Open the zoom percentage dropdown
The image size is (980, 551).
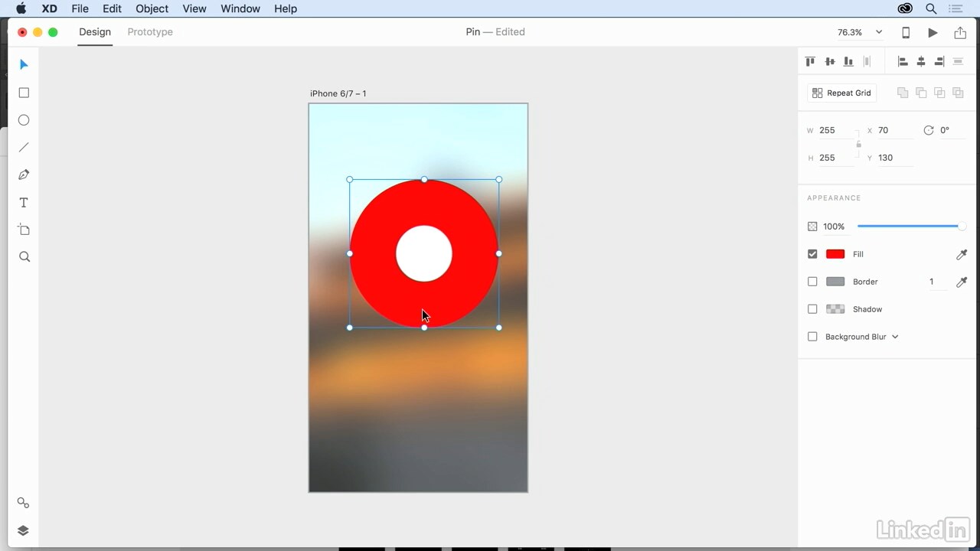pyautogui.click(x=879, y=32)
